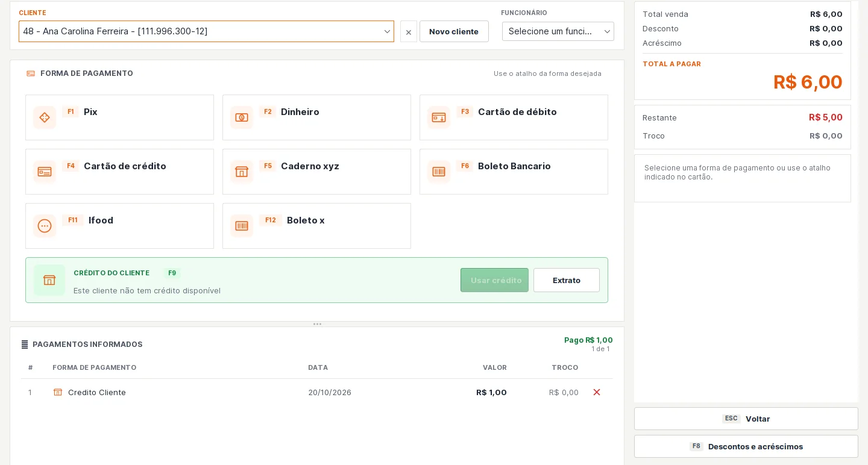The width and height of the screenshot is (868, 465).
Task: Click the Pagamentos Informados list icon
Action: click(25, 345)
